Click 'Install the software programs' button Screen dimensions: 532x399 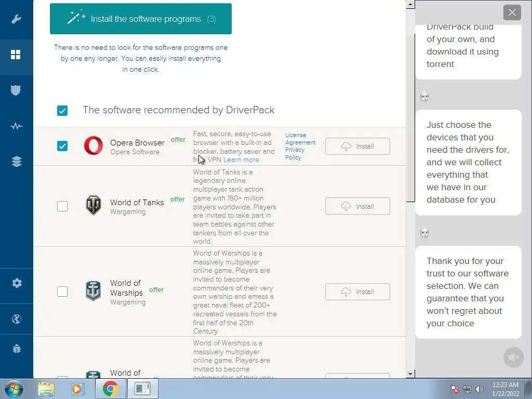[x=141, y=19]
